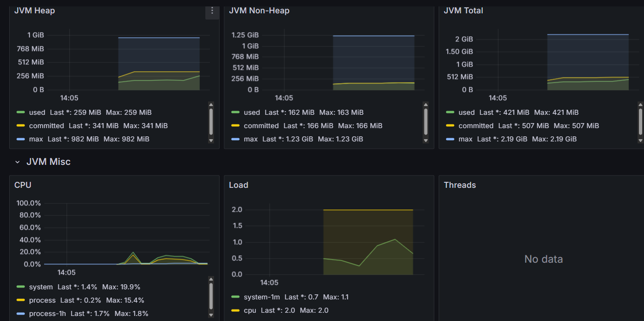Viewport: 644px width, 321px height.
Task: Toggle the system series in CPU legend
Action: tap(41, 287)
